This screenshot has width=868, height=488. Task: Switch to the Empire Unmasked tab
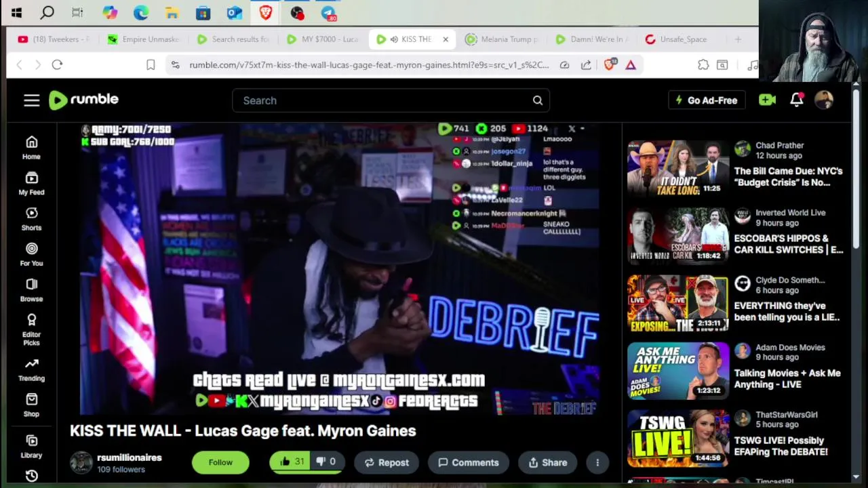(143, 39)
